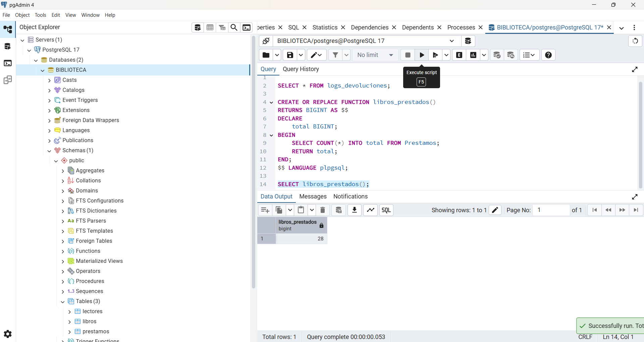The width and height of the screenshot is (644, 342).
Task: Open the File menu
Action: click(x=6, y=15)
